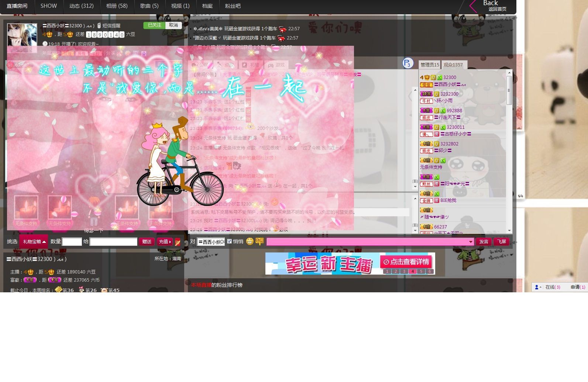Click Back 返回首页 link

pos(495,6)
